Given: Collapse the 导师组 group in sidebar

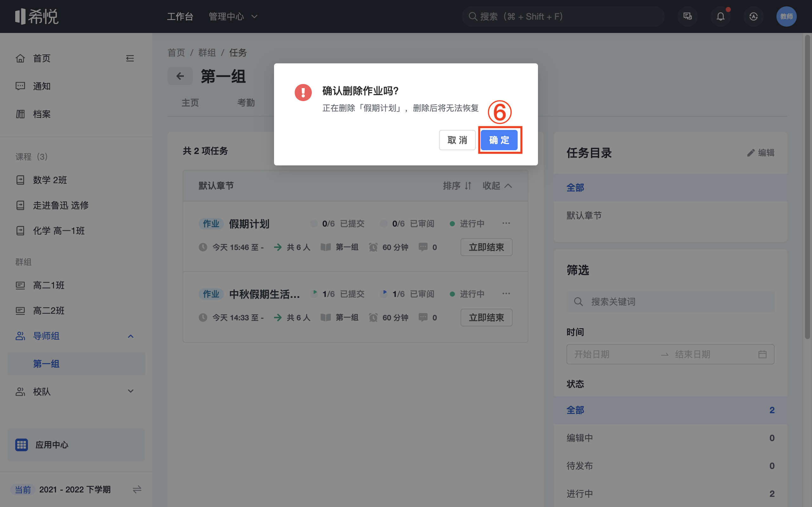Looking at the screenshot, I should click(131, 336).
